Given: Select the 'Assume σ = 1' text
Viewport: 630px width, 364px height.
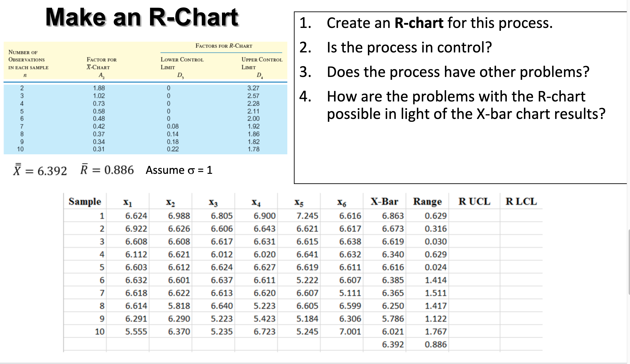Looking at the screenshot, I should [179, 170].
